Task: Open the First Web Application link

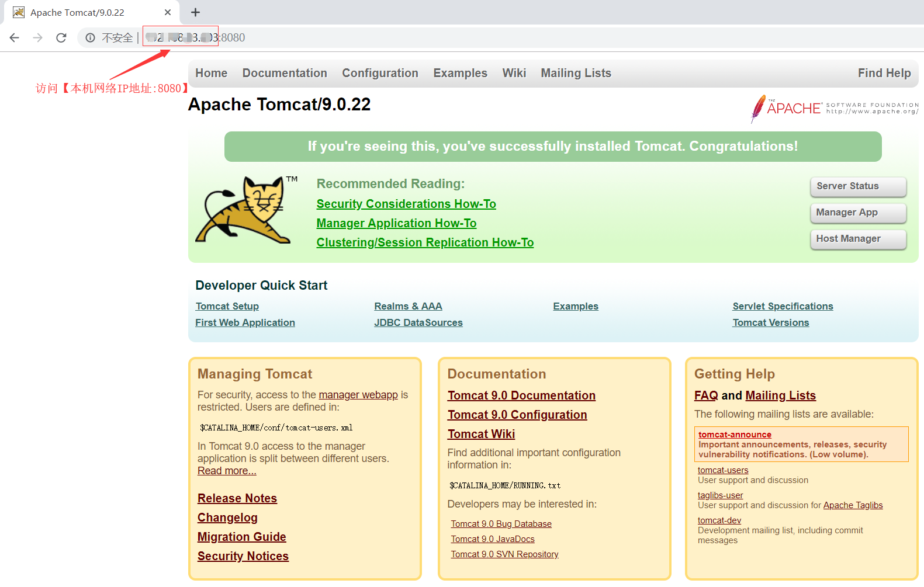Action: (x=245, y=322)
